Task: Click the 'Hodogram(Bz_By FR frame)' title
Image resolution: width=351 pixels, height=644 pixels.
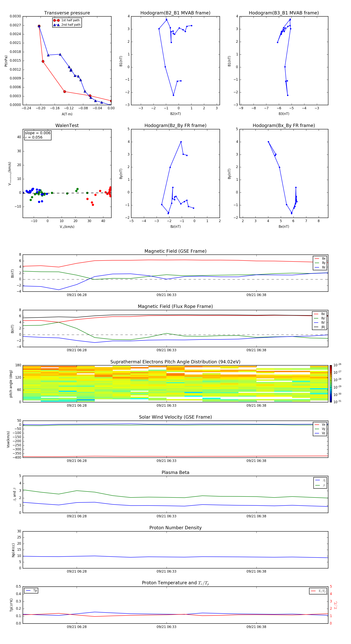Action: click(x=175, y=125)
